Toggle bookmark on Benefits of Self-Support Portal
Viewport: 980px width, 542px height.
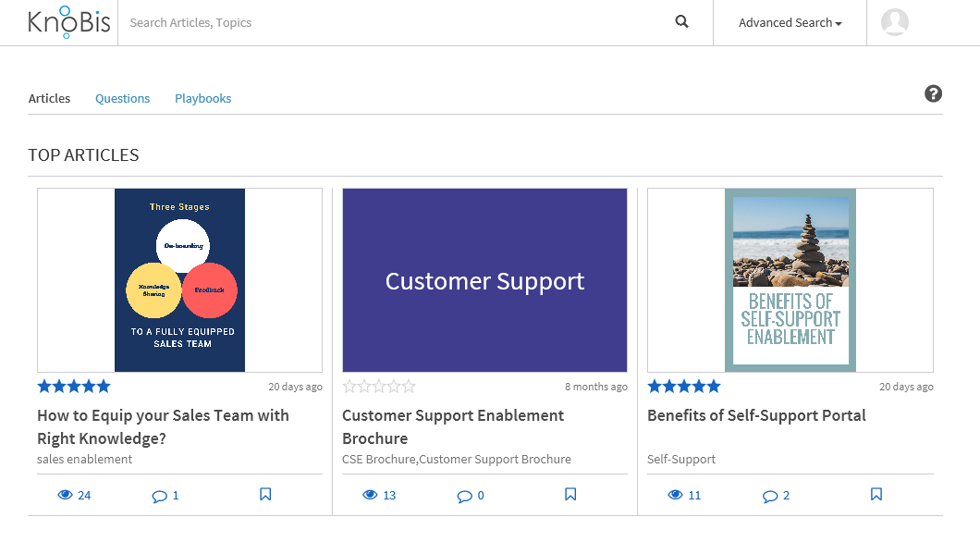click(x=876, y=495)
